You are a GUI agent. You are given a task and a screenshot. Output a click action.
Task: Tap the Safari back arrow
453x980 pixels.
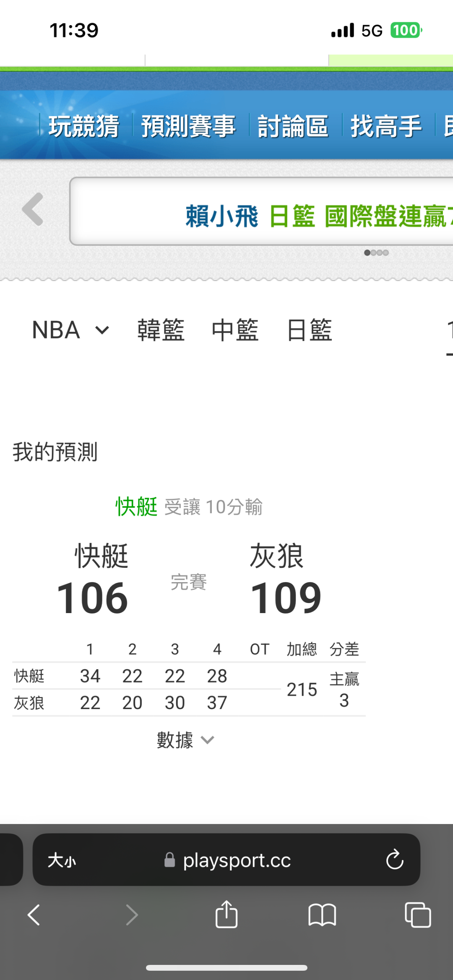tap(34, 915)
